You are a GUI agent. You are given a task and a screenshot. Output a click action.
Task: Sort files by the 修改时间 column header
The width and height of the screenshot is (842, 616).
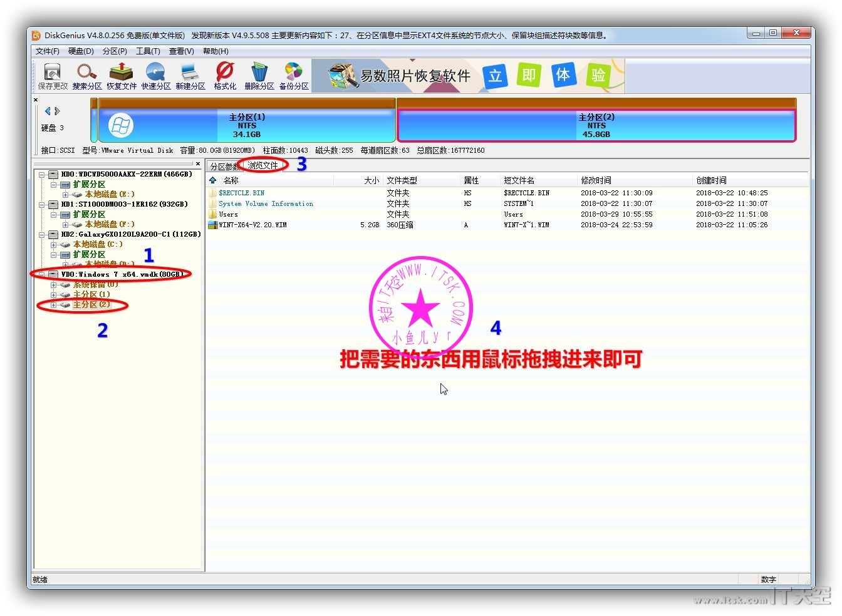pyautogui.click(x=596, y=180)
